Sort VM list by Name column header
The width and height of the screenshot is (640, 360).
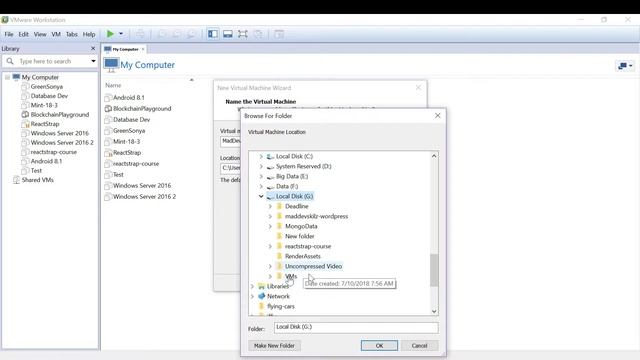coord(113,85)
